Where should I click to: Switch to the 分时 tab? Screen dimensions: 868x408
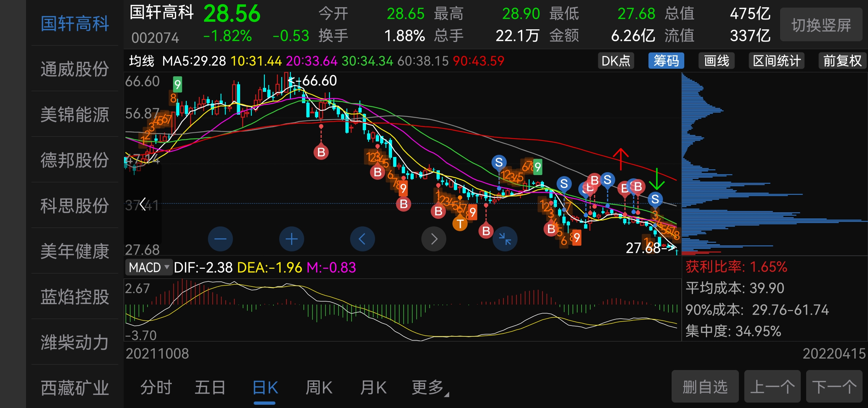(x=156, y=388)
